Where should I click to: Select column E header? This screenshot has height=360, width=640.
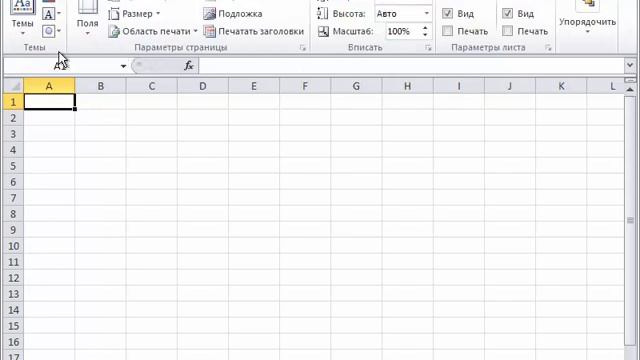click(254, 86)
